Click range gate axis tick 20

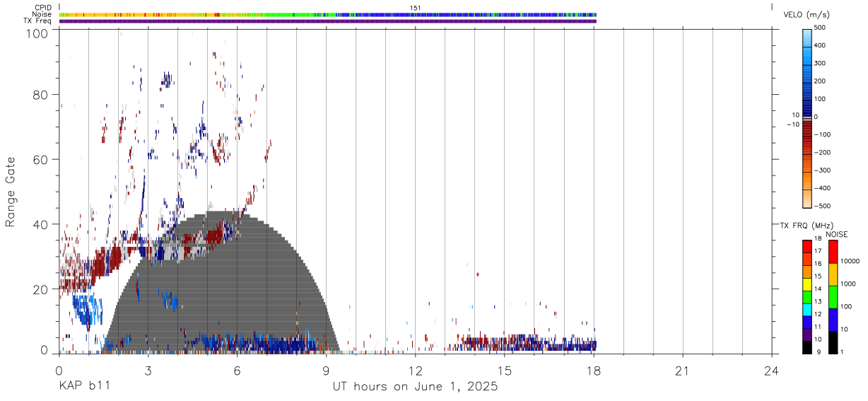(x=40, y=289)
